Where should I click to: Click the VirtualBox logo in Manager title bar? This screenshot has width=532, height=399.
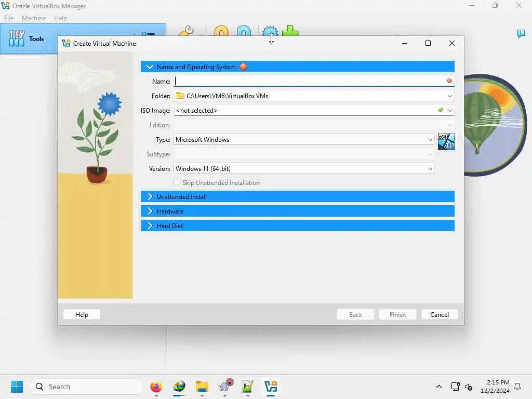click(5, 6)
